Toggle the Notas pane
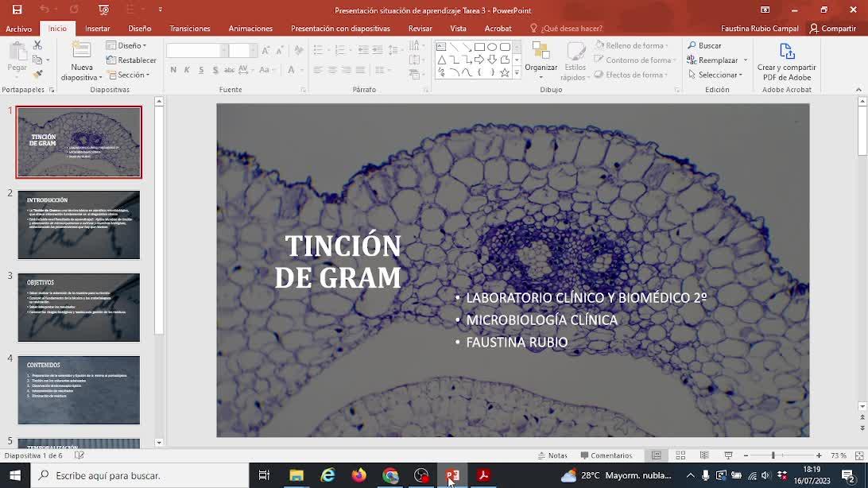This screenshot has width=868, height=488. [552, 455]
